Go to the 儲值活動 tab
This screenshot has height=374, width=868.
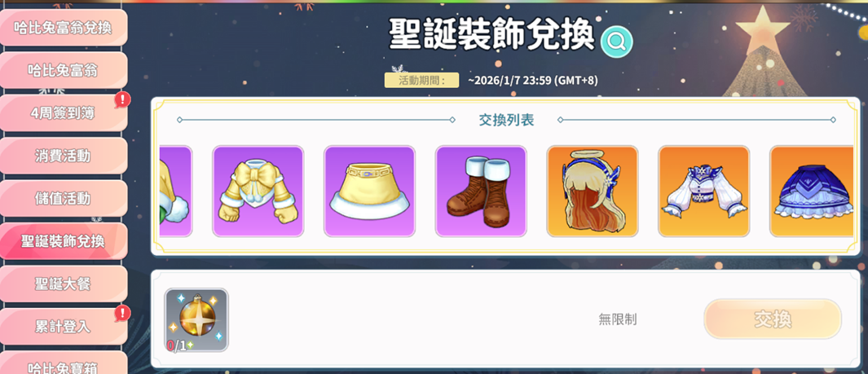63,198
